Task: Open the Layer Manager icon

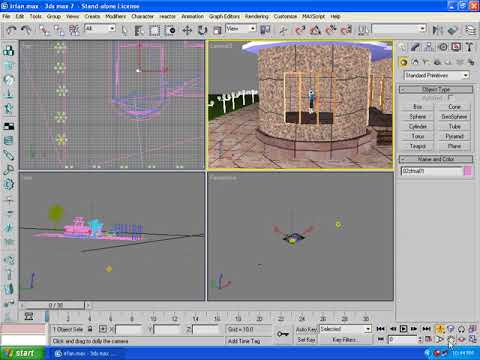Action: [470, 31]
